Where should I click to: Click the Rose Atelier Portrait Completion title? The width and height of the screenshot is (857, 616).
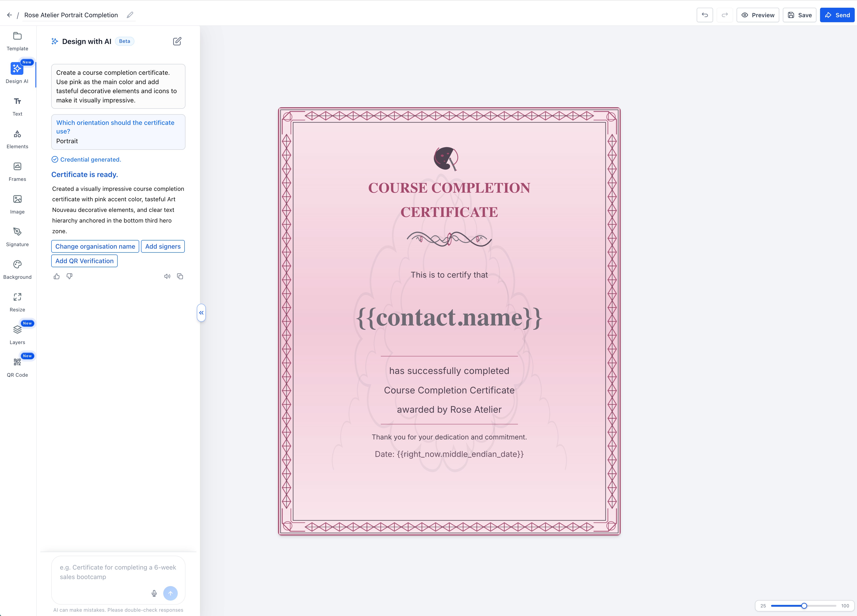(x=71, y=15)
